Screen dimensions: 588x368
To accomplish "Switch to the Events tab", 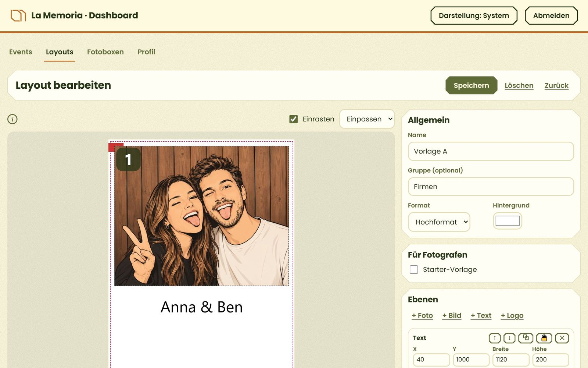I will [21, 52].
